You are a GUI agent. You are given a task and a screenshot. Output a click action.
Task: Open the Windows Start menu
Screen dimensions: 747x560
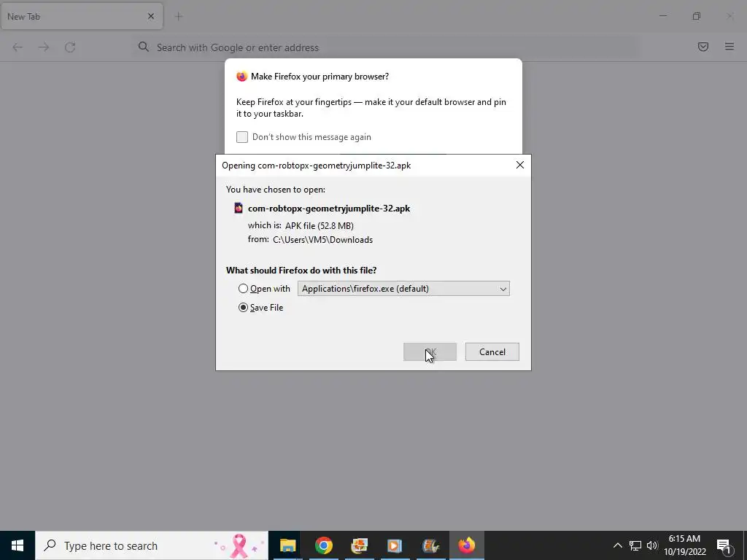[x=18, y=545]
